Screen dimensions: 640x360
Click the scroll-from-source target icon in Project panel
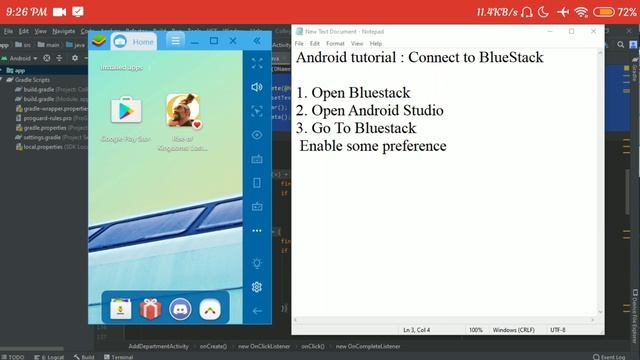[x=47, y=58]
